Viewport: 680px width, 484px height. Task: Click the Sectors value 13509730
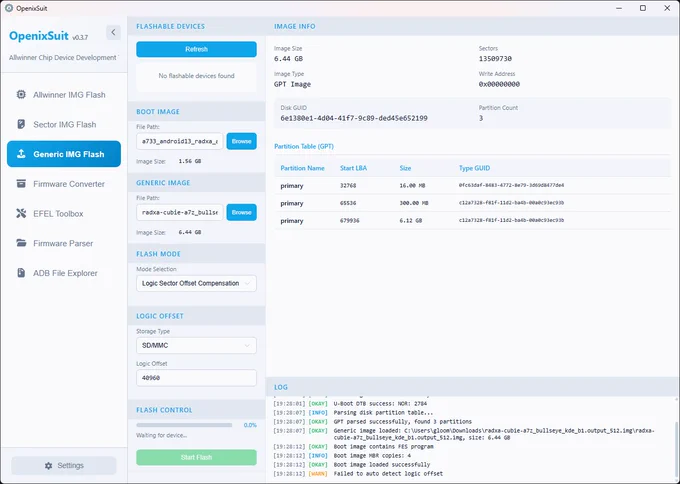(x=495, y=59)
